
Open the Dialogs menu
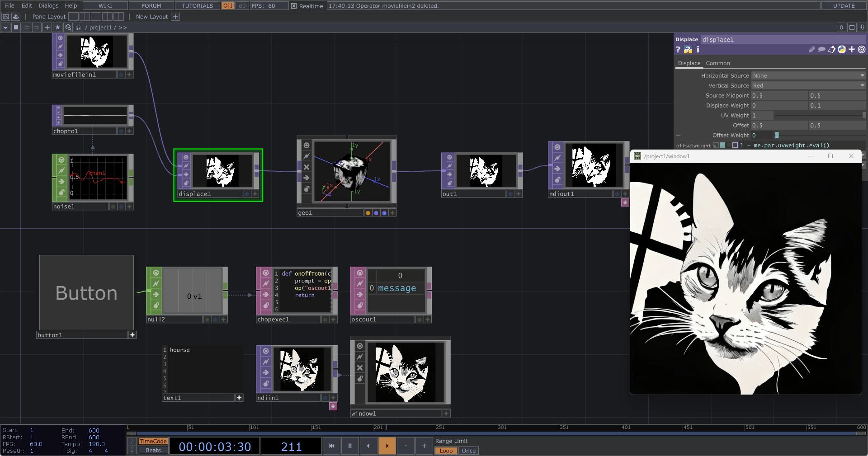click(48, 5)
